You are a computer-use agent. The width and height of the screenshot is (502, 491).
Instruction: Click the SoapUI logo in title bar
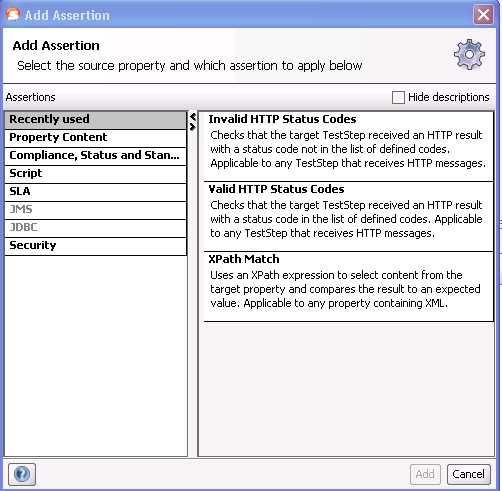click(13, 15)
